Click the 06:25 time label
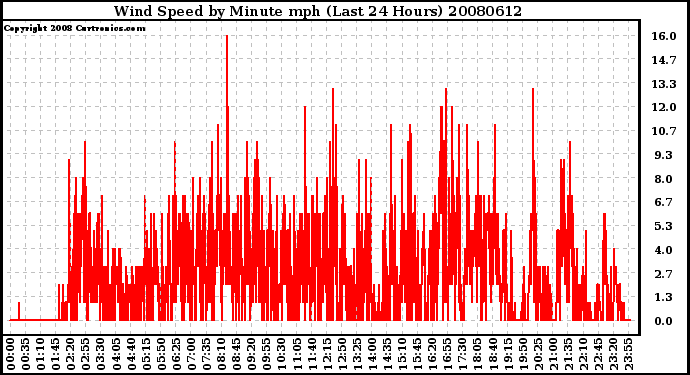 176,355
